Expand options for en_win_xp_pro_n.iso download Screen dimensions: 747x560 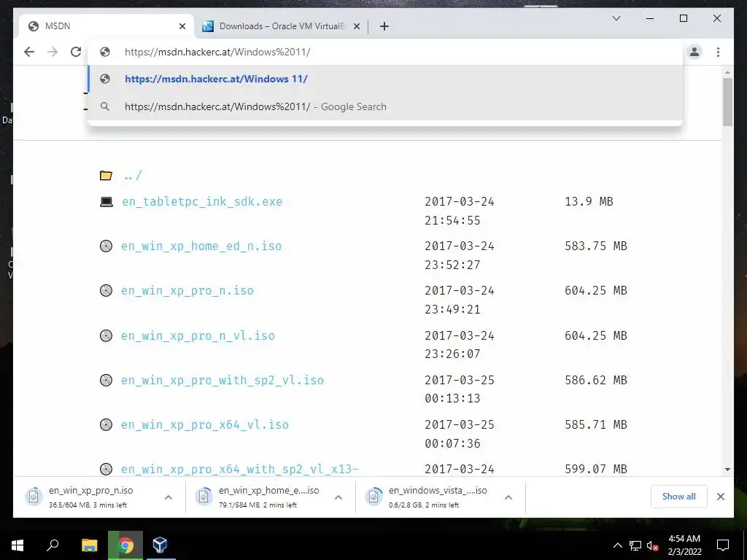click(169, 497)
